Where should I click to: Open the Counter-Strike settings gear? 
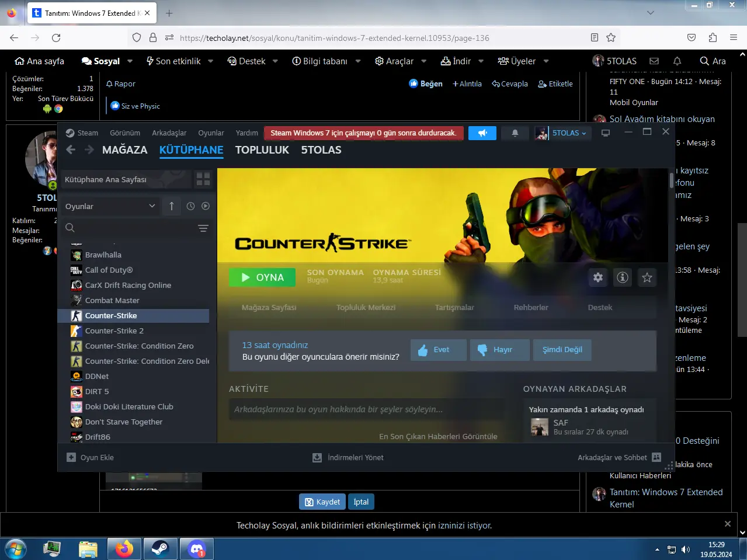coord(598,277)
